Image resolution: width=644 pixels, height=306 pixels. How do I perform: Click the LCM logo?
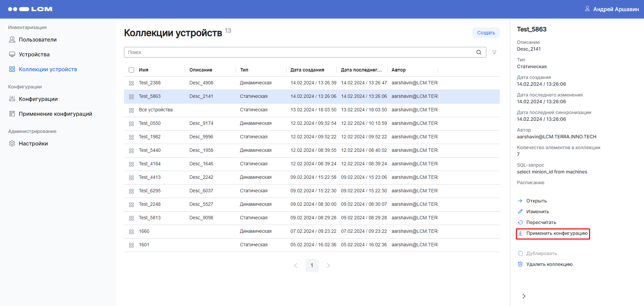pyautogui.click(x=30, y=9)
